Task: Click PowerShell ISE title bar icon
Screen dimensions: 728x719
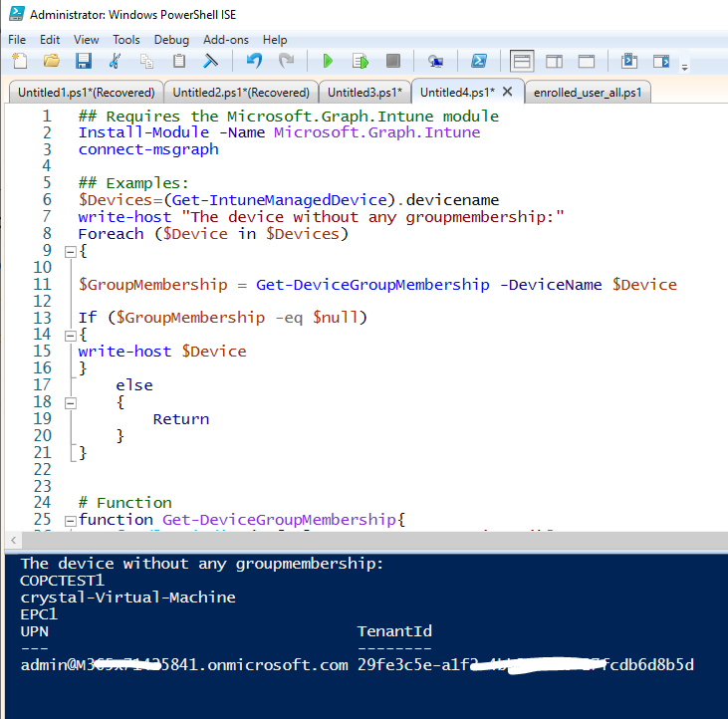Action: [17, 14]
